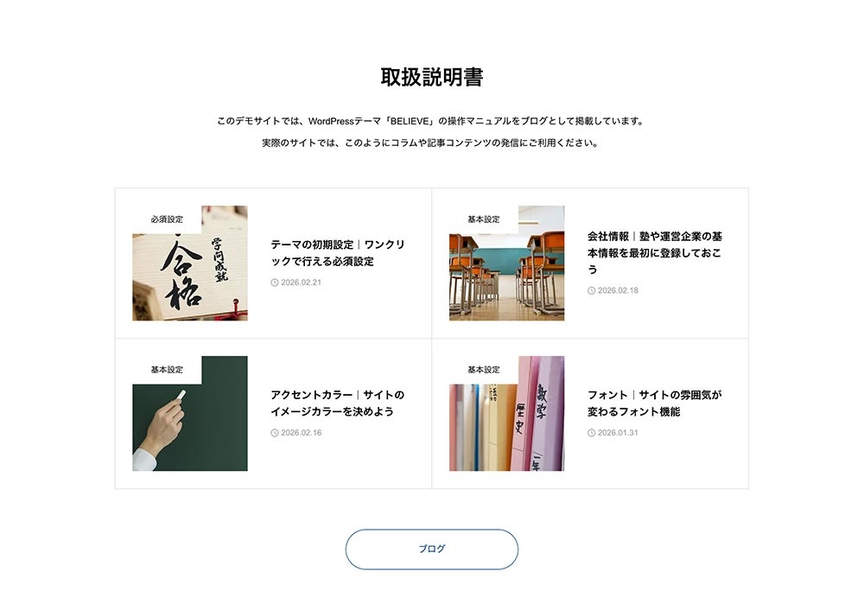Open article アクセントカラー サイトのイメージカラー

click(338, 403)
